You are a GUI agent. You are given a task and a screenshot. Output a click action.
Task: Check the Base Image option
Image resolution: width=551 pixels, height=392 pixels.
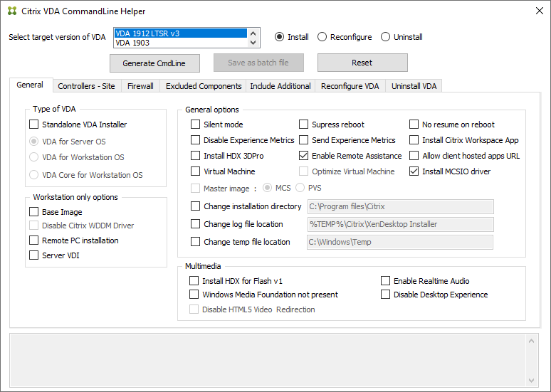33,212
